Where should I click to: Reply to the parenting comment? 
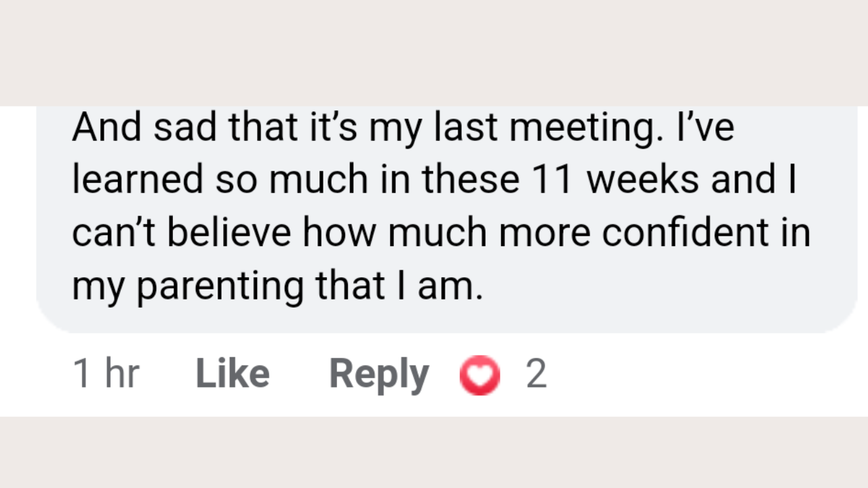point(378,374)
